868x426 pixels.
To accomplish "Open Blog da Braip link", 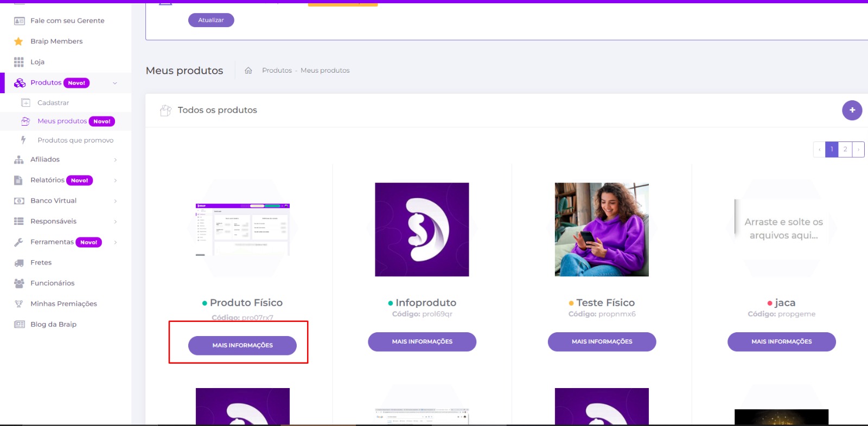I will click(66, 325).
